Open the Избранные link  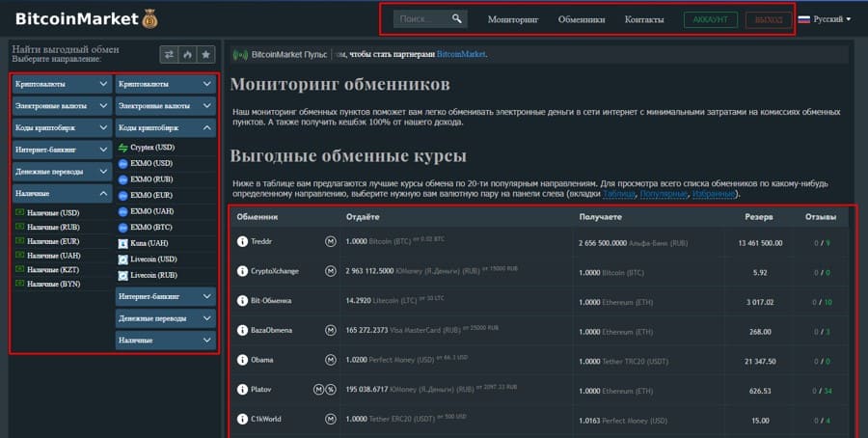(x=714, y=194)
